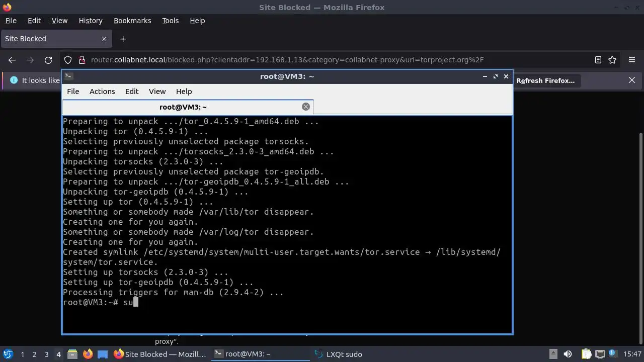Select the root@VM3 terminal tab
Image resolution: width=644 pixels, height=362 pixels.
(x=188, y=107)
